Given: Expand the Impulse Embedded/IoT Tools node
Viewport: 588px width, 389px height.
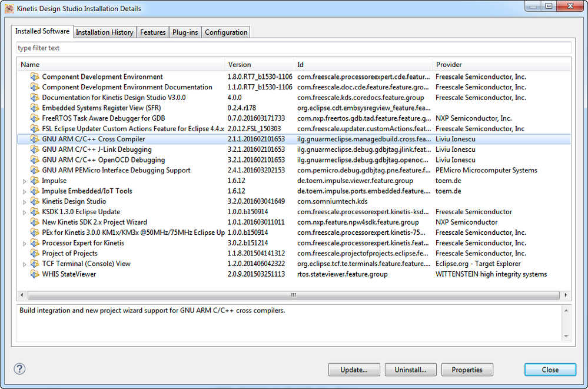Looking at the screenshot, I should tap(24, 192).
